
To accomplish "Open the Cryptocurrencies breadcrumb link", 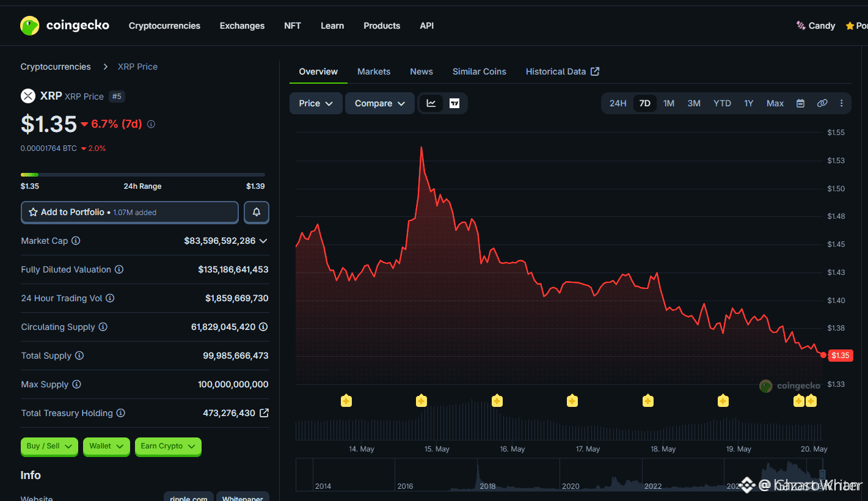I will click(x=56, y=67).
